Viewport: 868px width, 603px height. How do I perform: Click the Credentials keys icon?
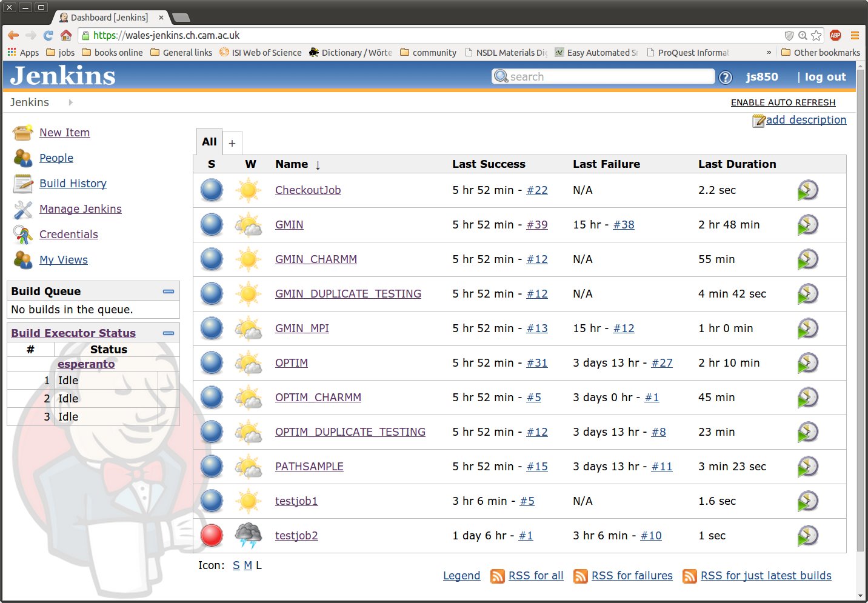pos(23,235)
